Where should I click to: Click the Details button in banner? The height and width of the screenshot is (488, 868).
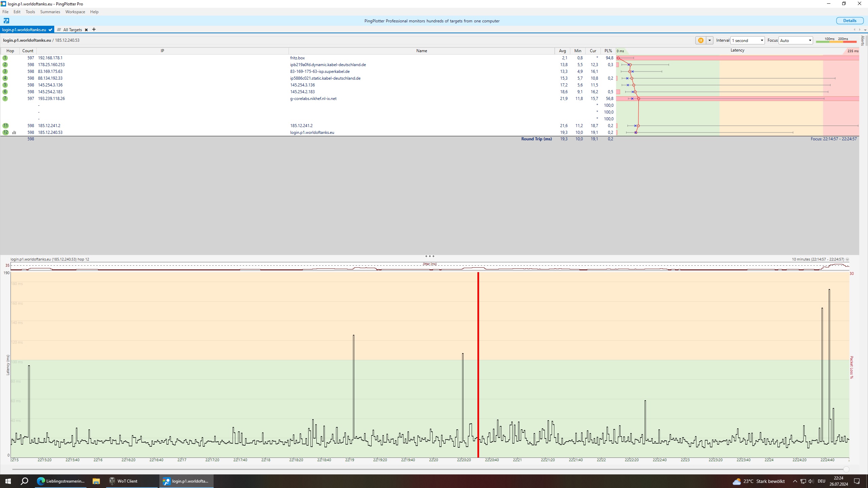[849, 21]
